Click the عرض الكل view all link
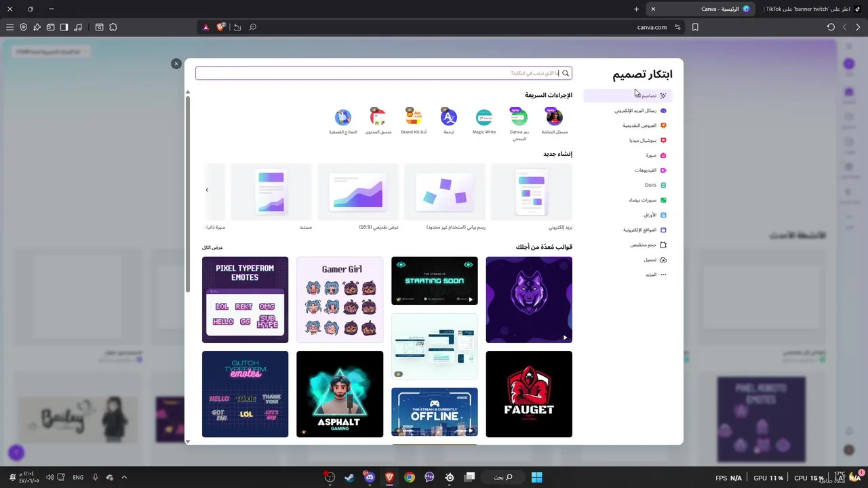868x488 pixels. pyautogui.click(x=212, y=247)
